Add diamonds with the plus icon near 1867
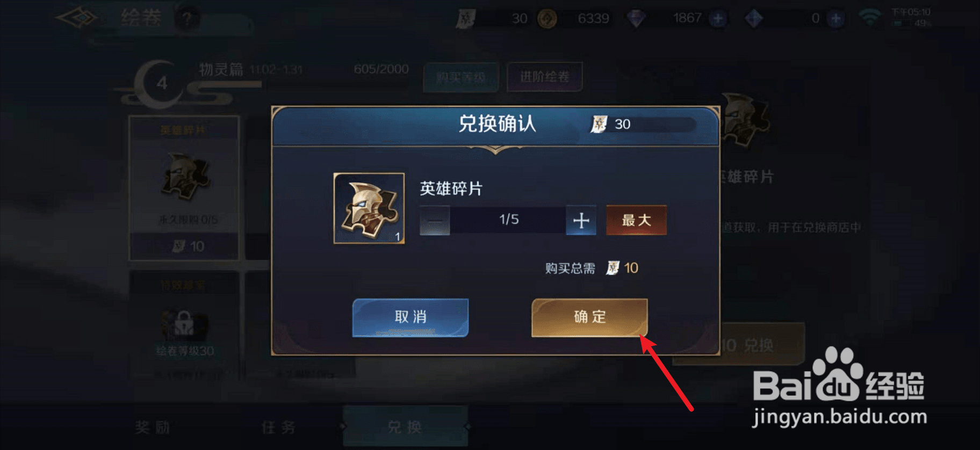Screen dimensions: 980x450 tap(718, 19)
